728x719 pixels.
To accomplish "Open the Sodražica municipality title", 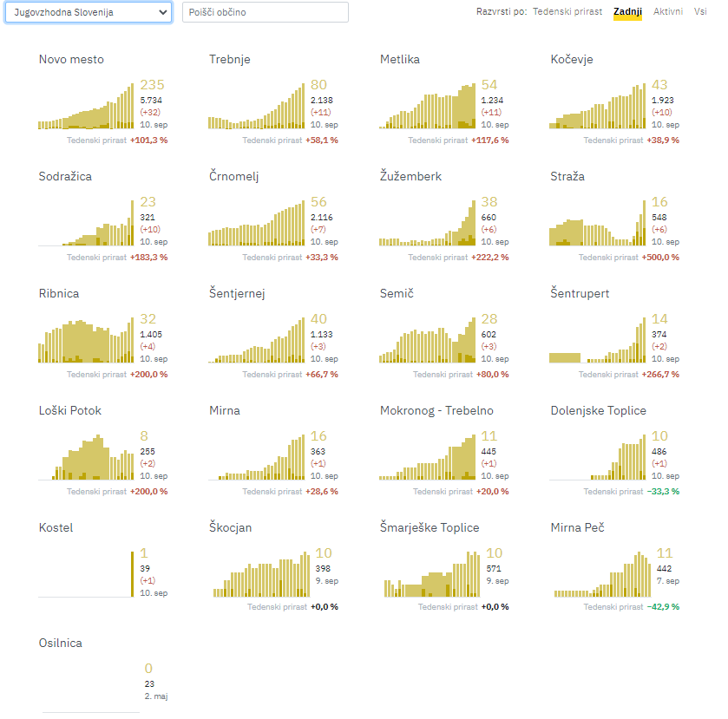I will [65, 176].
